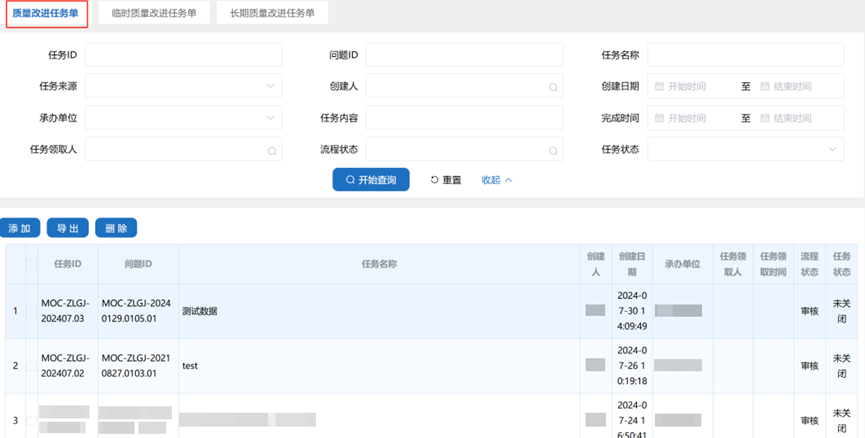Viewport: 865px width, 438px height.
Task: Open the 任务状态 dropdown
Action: coord(745,150)
